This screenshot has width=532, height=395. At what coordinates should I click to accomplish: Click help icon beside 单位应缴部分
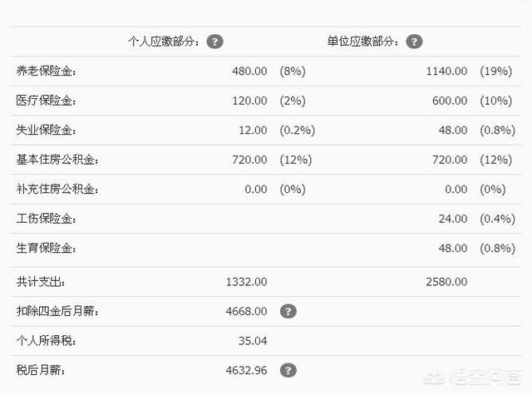415,42
